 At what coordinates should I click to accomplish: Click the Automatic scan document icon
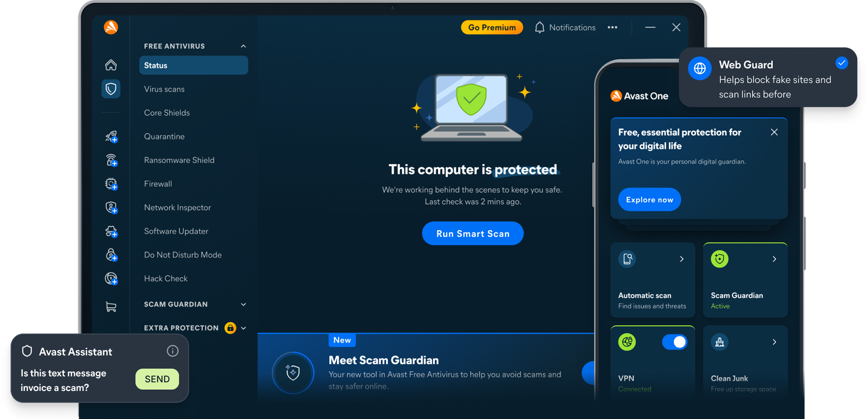click(x=627, y=259)
